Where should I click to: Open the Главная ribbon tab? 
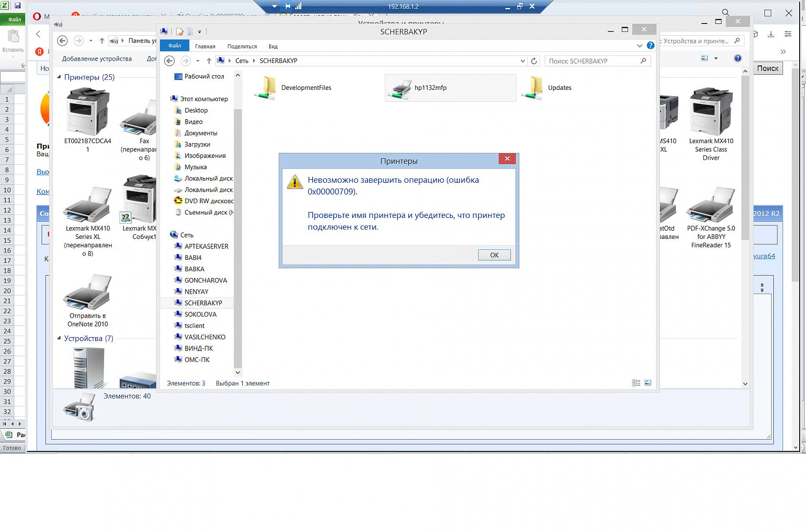(x=205, y=46)
